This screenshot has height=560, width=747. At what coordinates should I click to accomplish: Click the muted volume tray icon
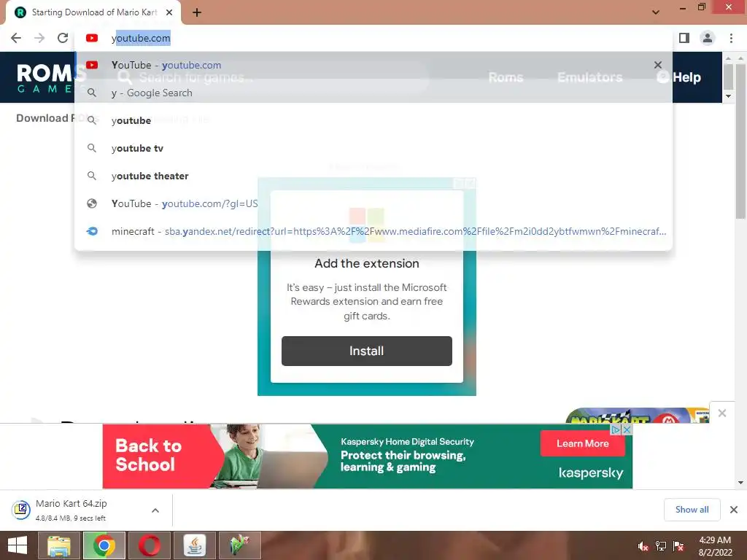(x=643, y=546)
